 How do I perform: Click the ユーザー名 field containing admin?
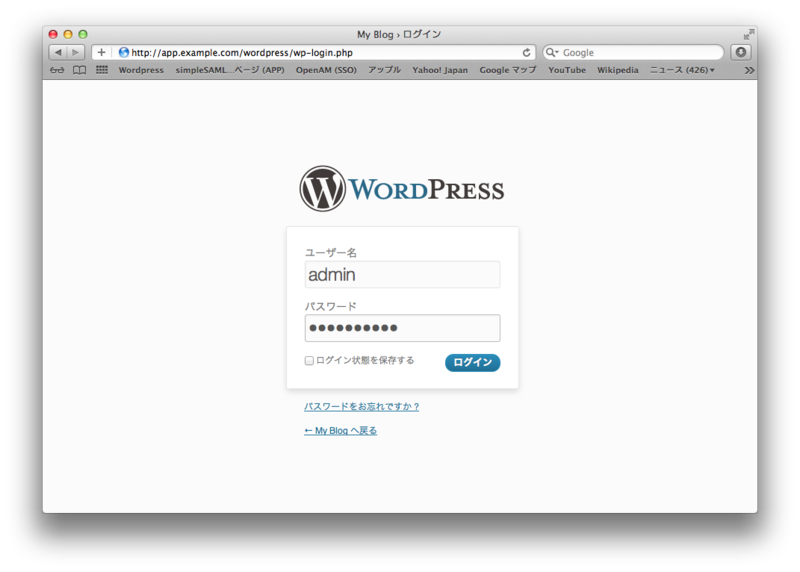[x=402, y=275]
